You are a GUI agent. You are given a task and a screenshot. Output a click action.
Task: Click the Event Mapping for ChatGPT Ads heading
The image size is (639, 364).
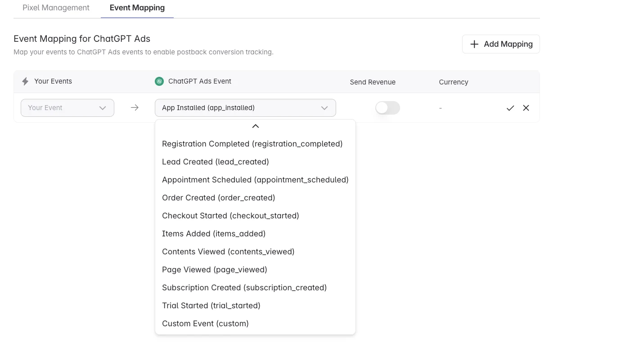tap(82, 39)
